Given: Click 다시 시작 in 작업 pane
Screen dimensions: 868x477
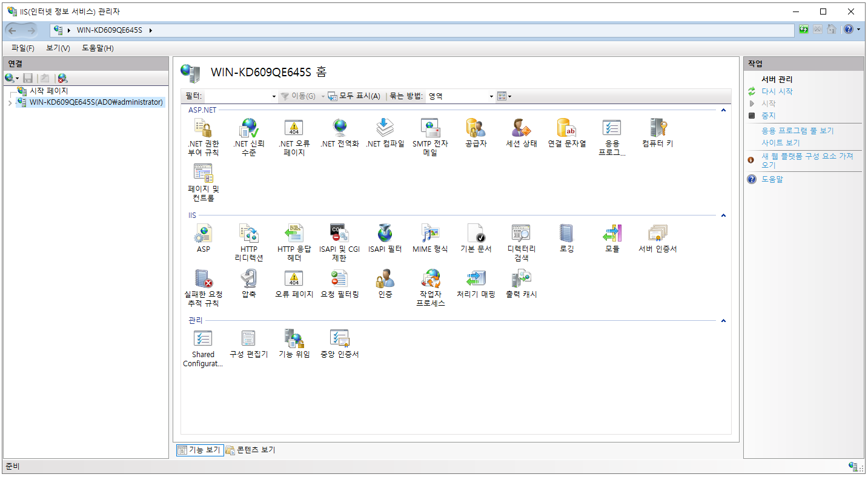Looking at the screenshot, I should point(777,91).
